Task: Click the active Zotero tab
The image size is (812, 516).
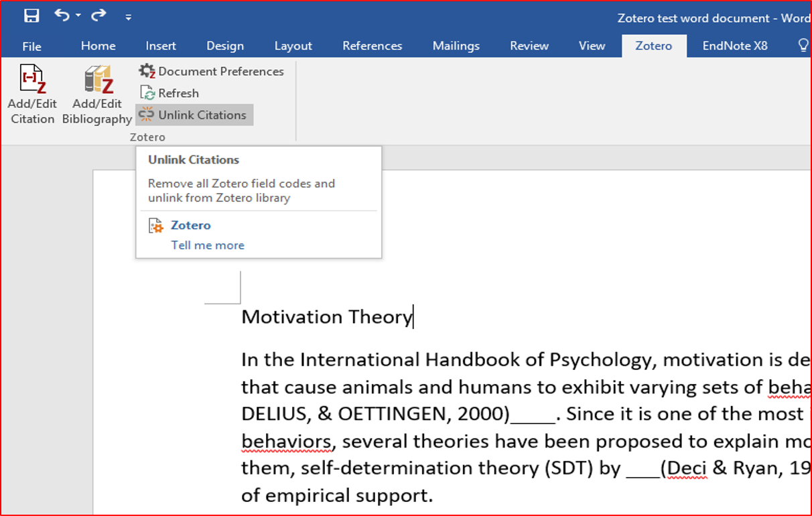Action: point(654,46)
